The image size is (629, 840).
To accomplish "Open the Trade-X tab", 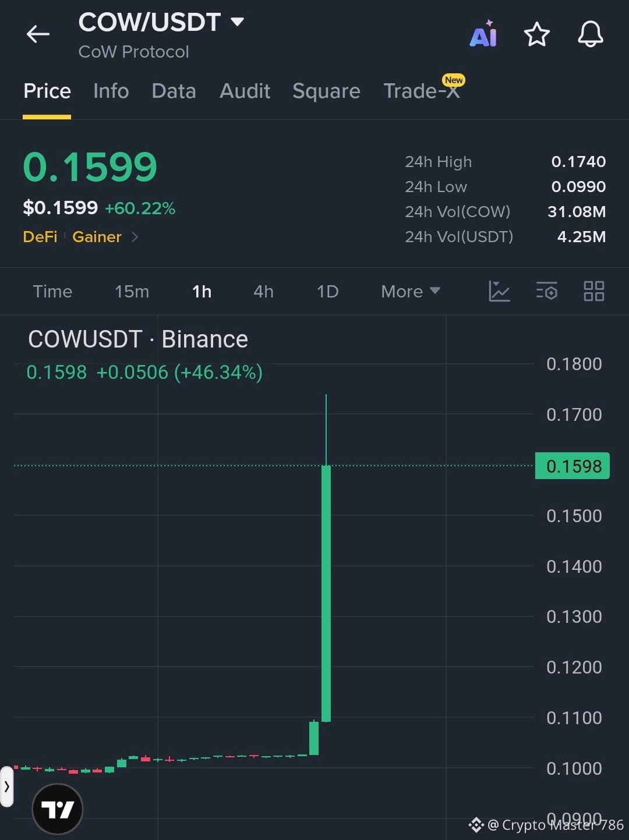I will pos(422,91).
